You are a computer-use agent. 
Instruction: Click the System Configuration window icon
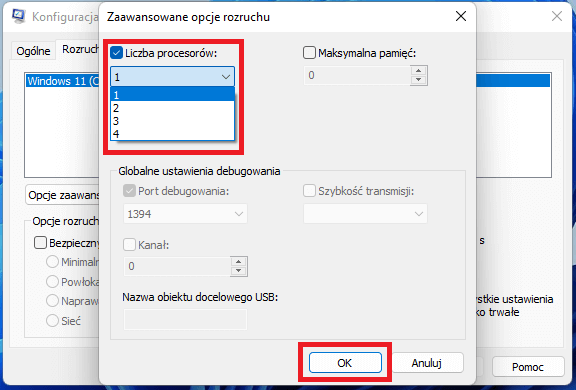coord(18,16)
